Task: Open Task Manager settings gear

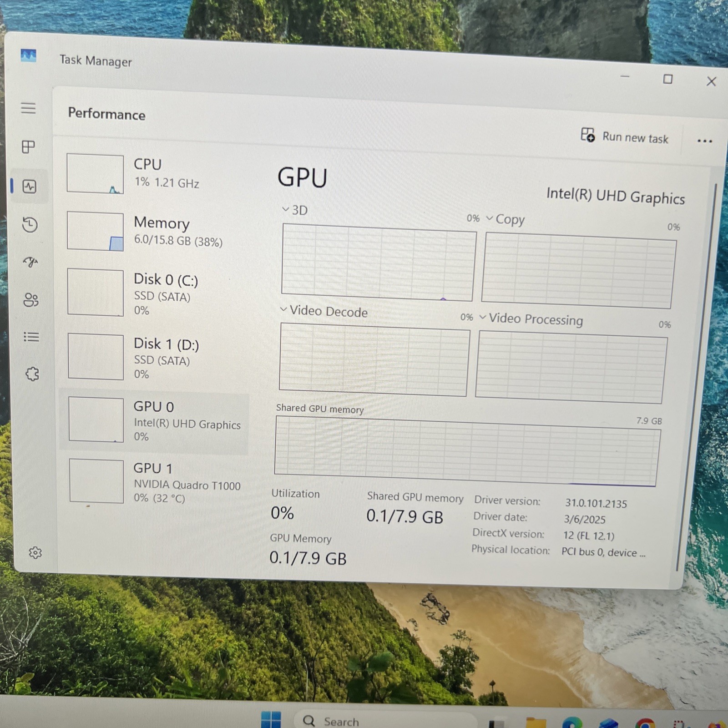Action: tap(35, 552)
